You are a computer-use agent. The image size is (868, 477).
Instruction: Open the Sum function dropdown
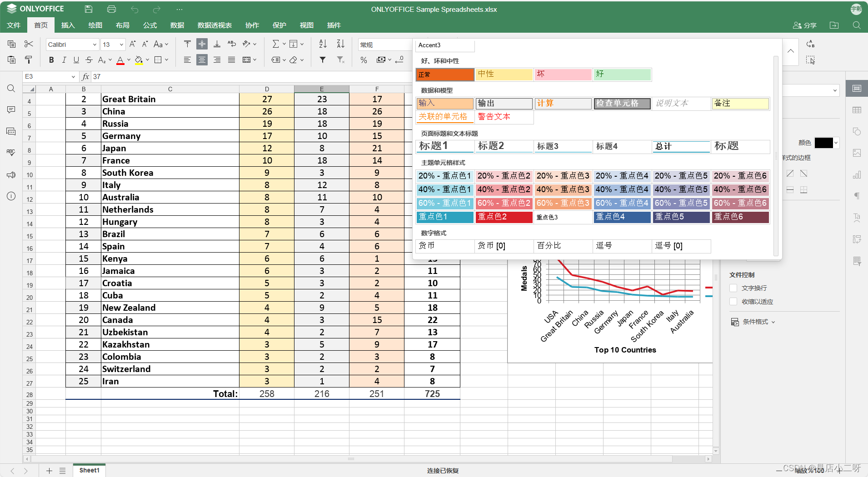(x=279, y=44)
